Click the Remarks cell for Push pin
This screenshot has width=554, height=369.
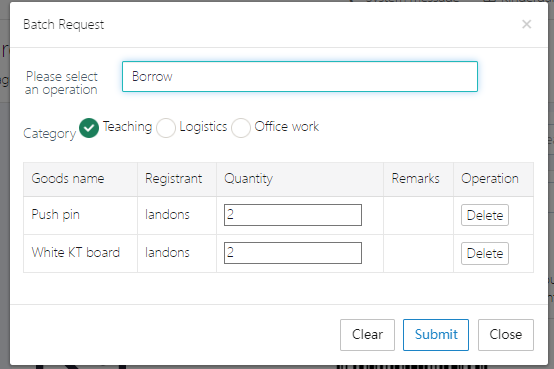click(x=418, y=215)
